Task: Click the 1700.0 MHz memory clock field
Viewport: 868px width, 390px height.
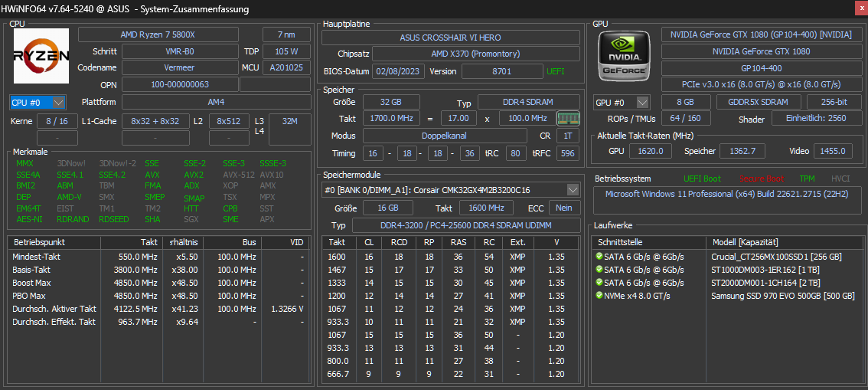Action: [x=391, y=119]
